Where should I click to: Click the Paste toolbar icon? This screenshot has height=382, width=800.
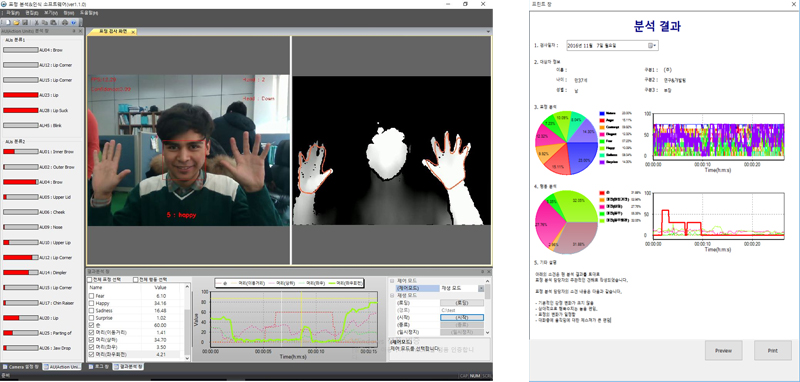click(53, 22)
